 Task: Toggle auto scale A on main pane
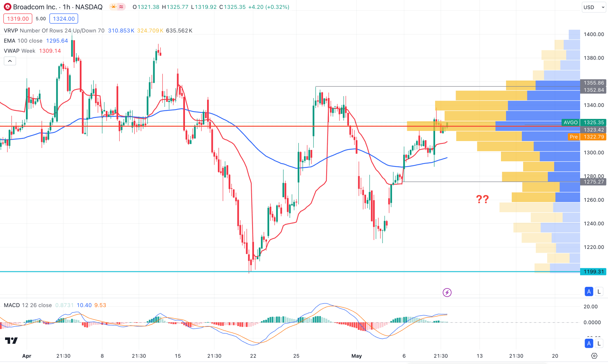click(589, 292)
